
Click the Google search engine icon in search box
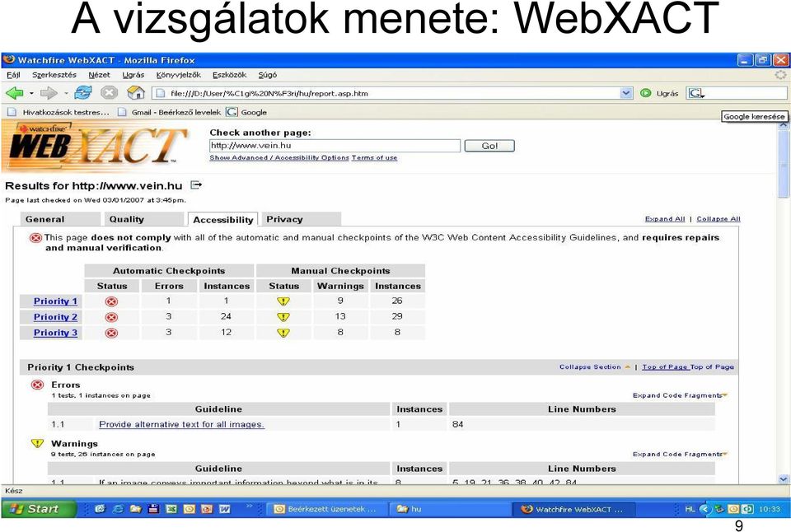(x=696, y=93)
